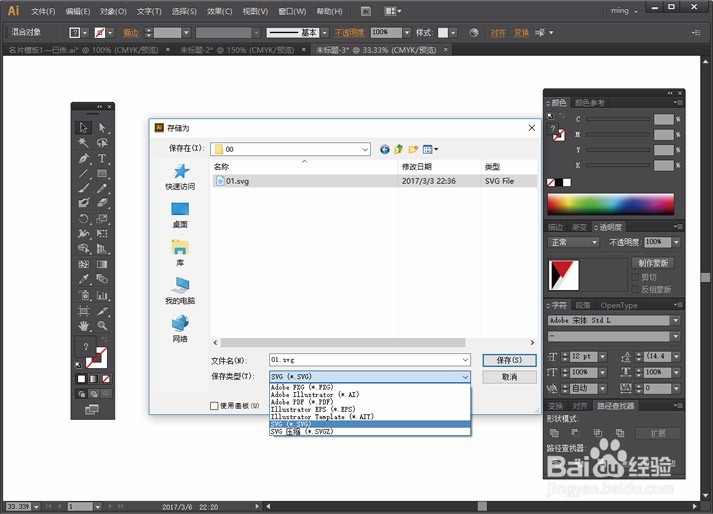Select the Eraser tool

(x=102, y=203)
